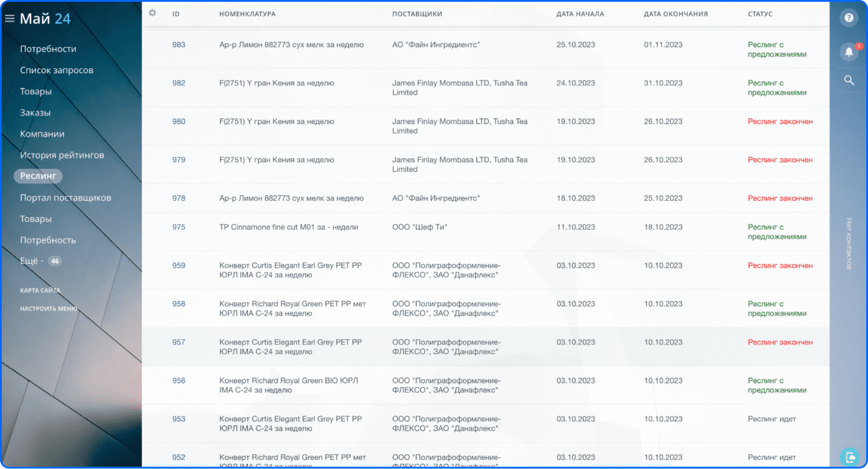Image resolution: width=868 pixels, height=469 pixels.
Task: Open Потребности menu item
Action: tap(48, 49)
